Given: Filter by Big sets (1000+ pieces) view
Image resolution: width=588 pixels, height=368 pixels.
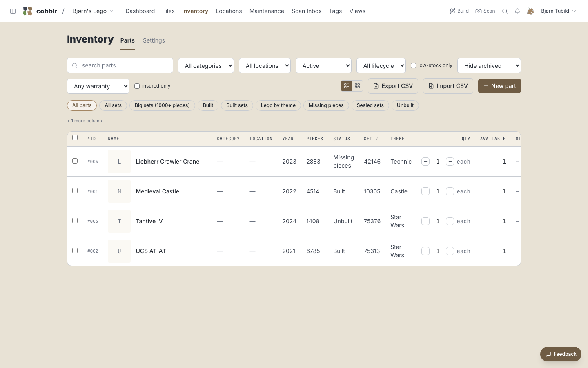Looking at the screenshot, I should click(162, 105).
